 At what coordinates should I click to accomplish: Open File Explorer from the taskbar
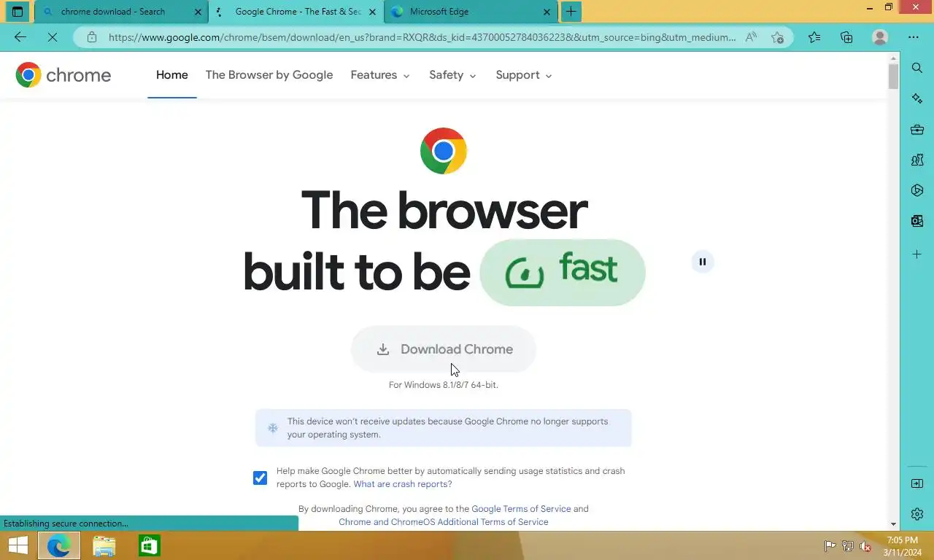(x=104, y=545)
